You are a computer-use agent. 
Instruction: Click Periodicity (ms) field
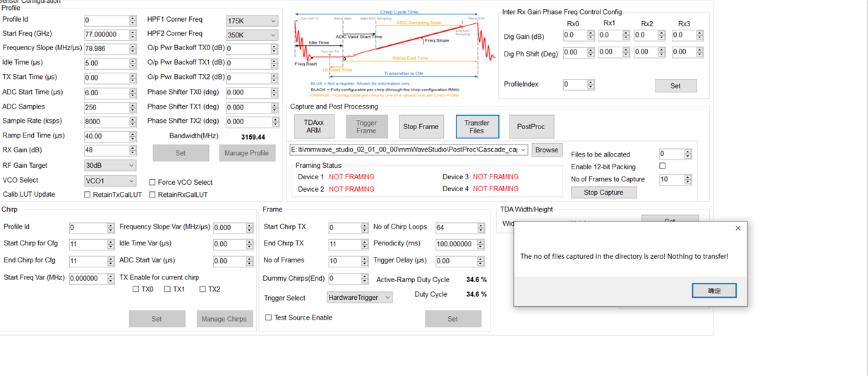point(456,244)
